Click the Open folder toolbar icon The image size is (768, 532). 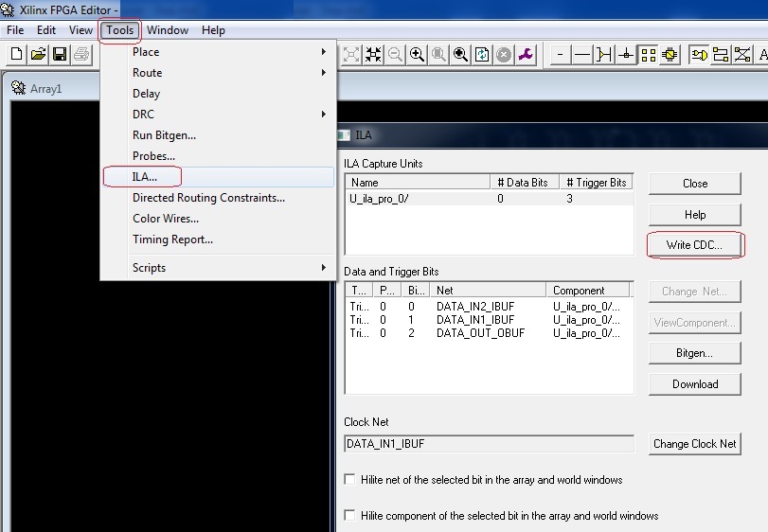click(x=38, y=55)
